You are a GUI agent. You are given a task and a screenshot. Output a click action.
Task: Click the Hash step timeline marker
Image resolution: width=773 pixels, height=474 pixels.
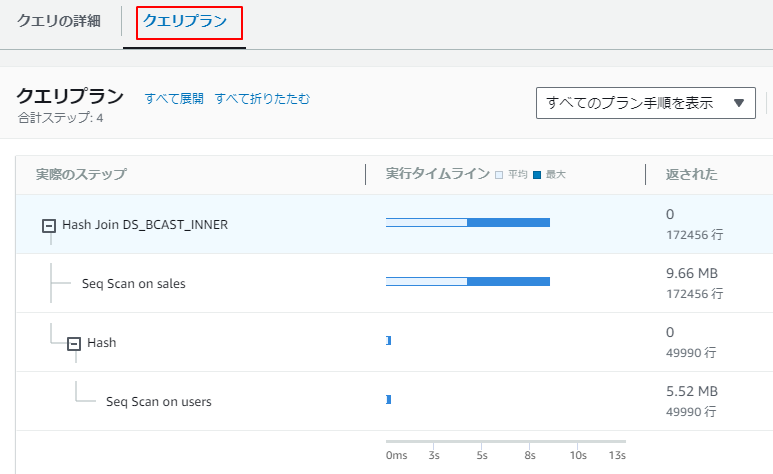coord(388,341)
